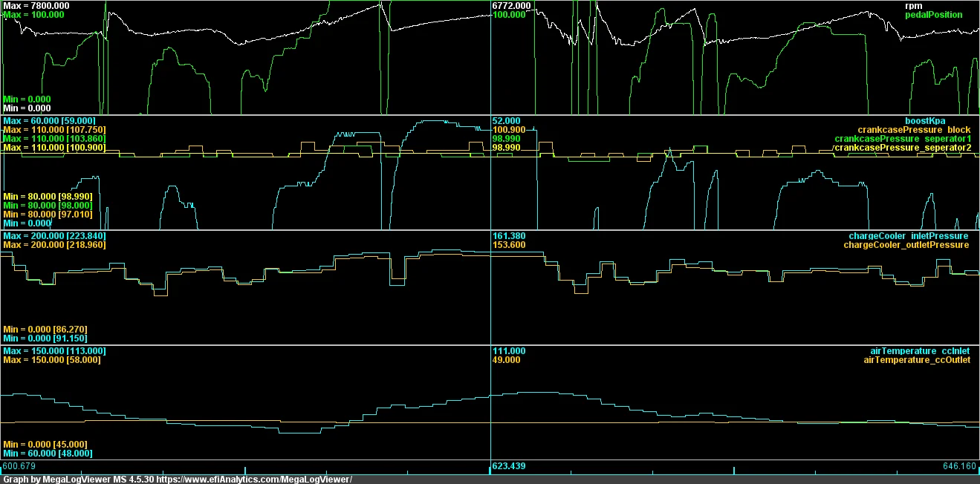Select the green cursor value 100.000
Screen dimensions: 980x484
[x=509, y=15]
